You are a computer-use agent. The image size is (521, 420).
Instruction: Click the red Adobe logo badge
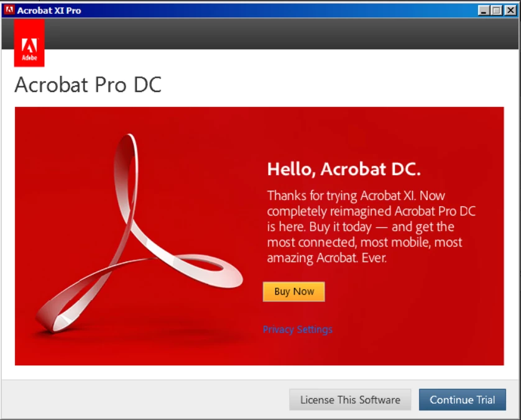tap(29, 43)
